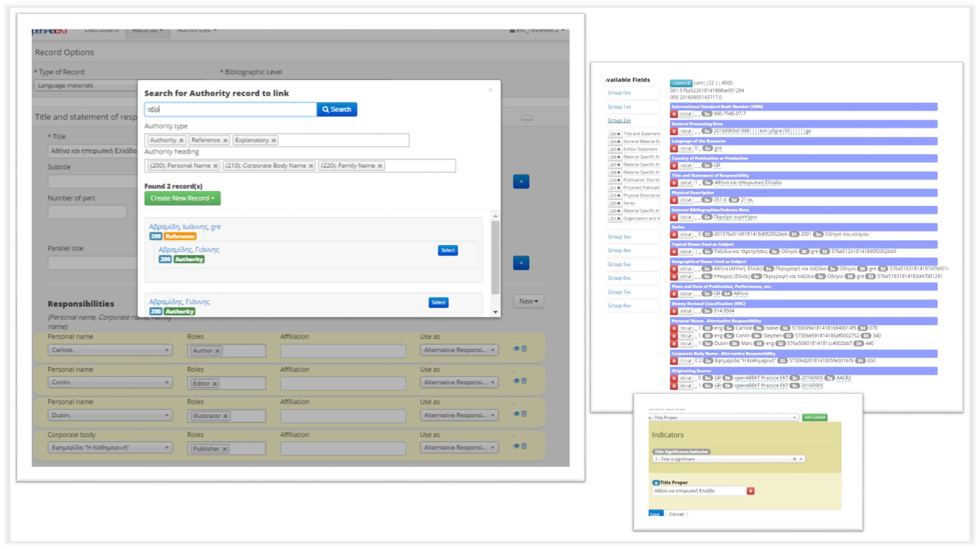Remove the Explanatory authority filter tag
The image size is (980, 549).
coord(272,140)
